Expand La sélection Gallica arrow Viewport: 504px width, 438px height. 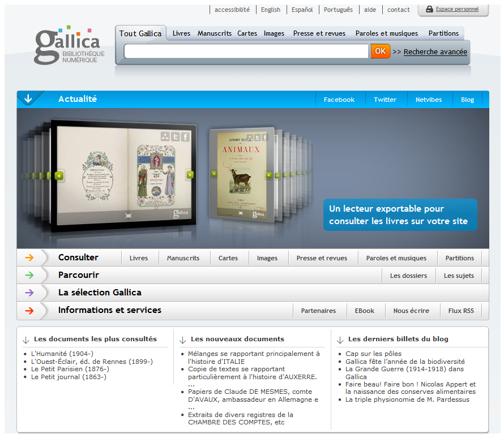(x=29, y=293)
